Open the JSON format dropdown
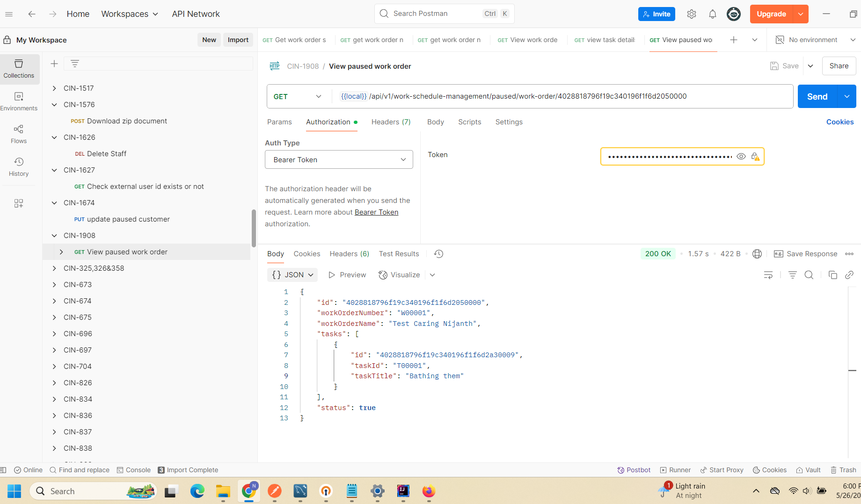This screenshot has height=504, width=861. 292,275
